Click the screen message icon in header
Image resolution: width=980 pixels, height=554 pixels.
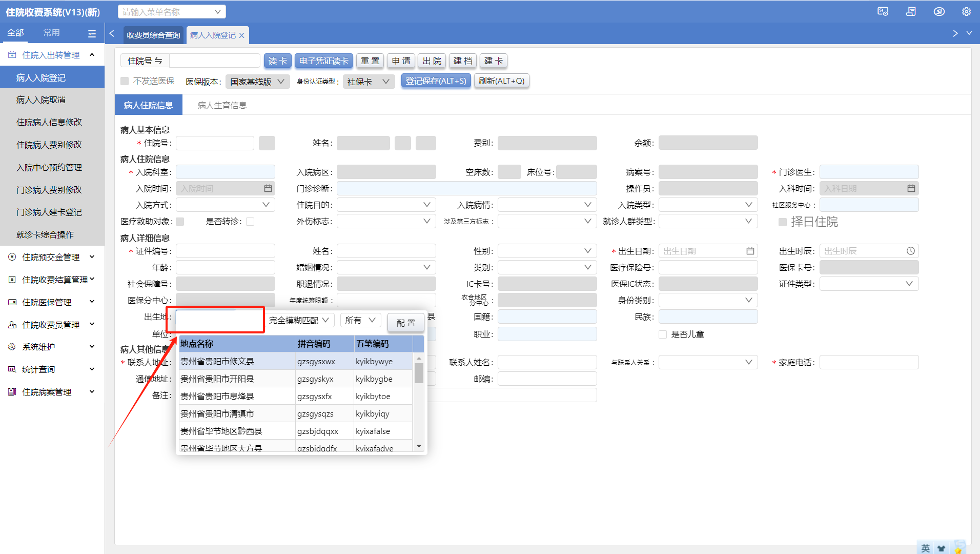point(883,11)
